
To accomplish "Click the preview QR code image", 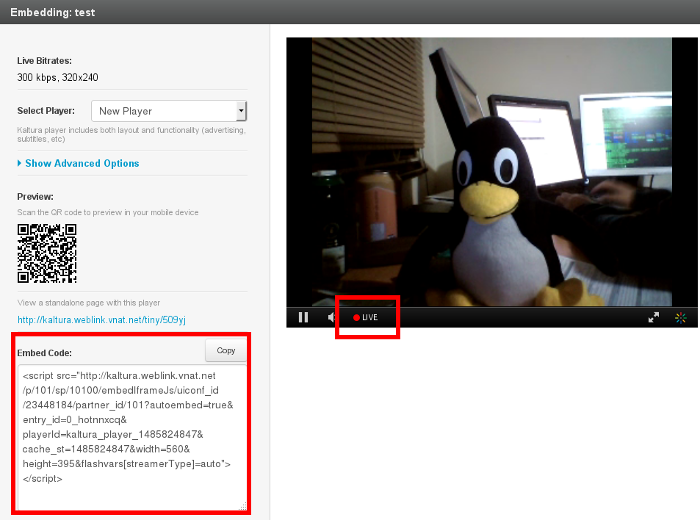I will 47,254.
